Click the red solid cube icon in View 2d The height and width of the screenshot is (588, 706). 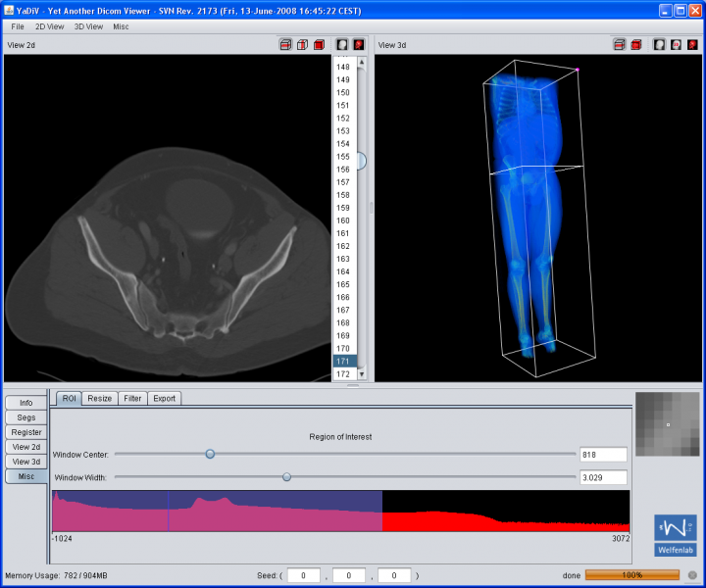(320, 45)
